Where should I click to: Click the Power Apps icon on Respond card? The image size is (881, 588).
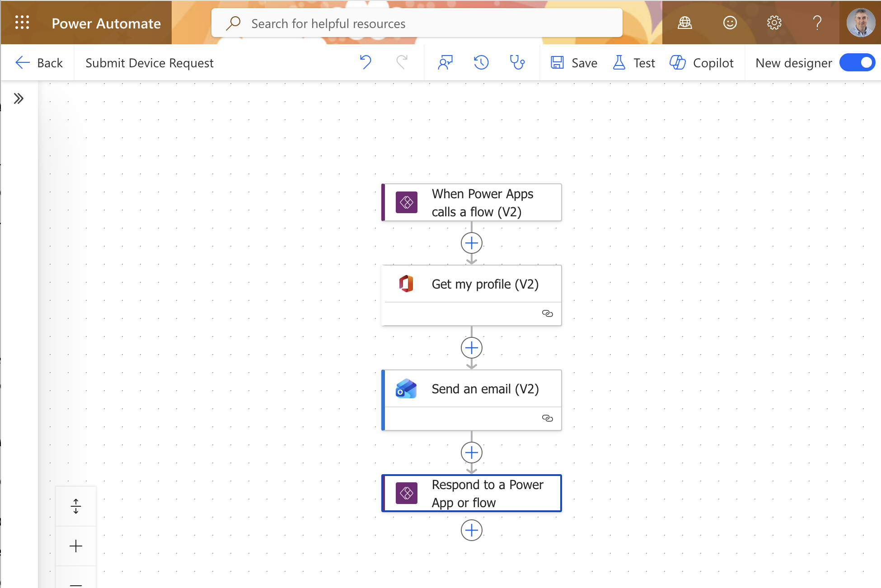click(x=406, y=493)
